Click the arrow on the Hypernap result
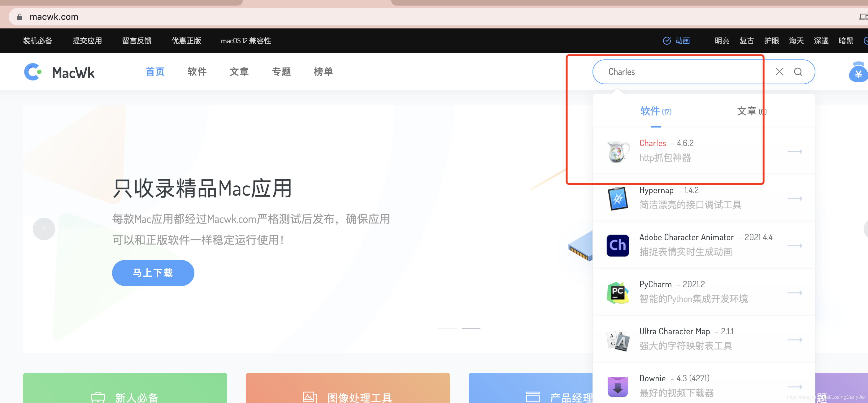 pos(795,198)
